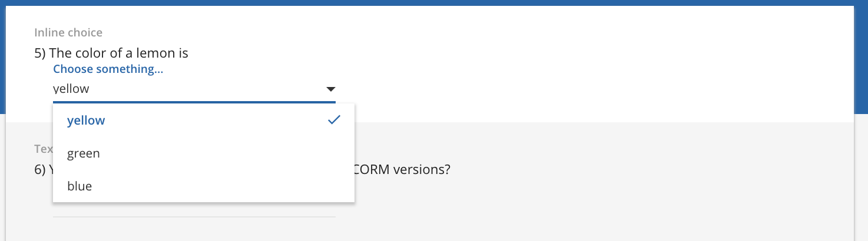The image size is (868, 241).
Task: Click the text "The color of a lemon is"
Action: point(119,53)
